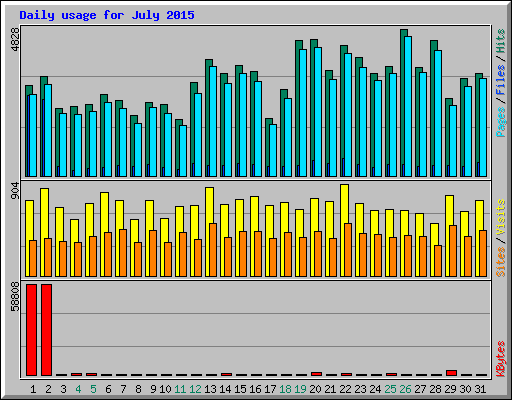
Task: Click the yellow Visits bar for day 22
Action: click(345, 203)
